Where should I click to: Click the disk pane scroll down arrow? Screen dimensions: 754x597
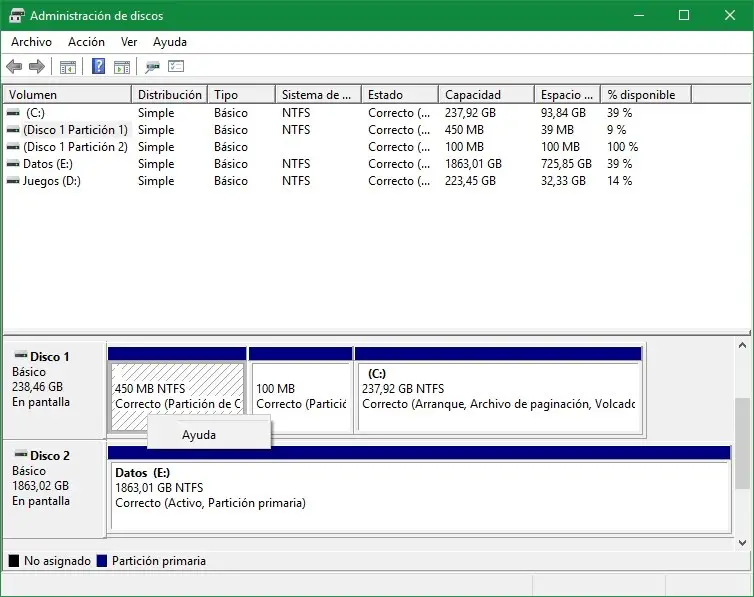click(742, 542)
